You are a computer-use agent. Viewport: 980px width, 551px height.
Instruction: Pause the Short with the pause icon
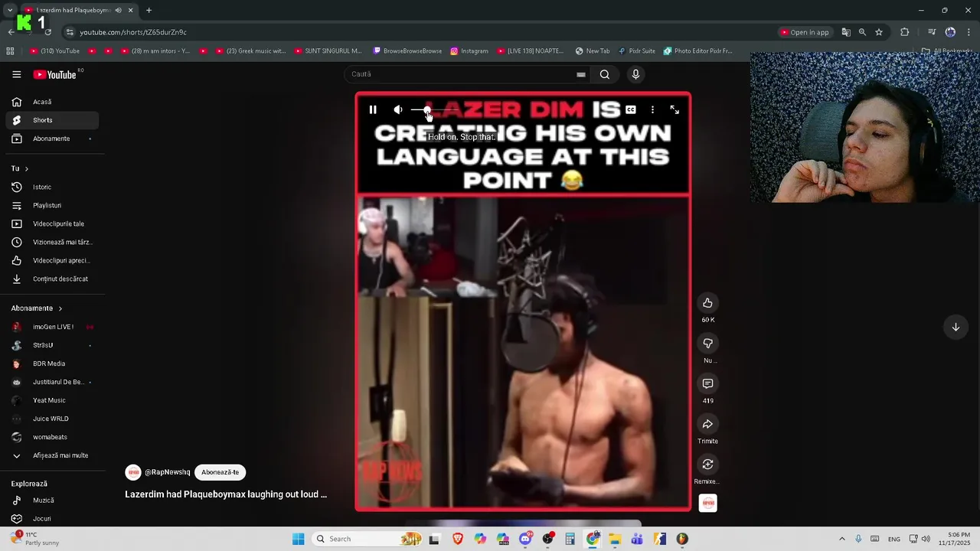click(373, 109)
